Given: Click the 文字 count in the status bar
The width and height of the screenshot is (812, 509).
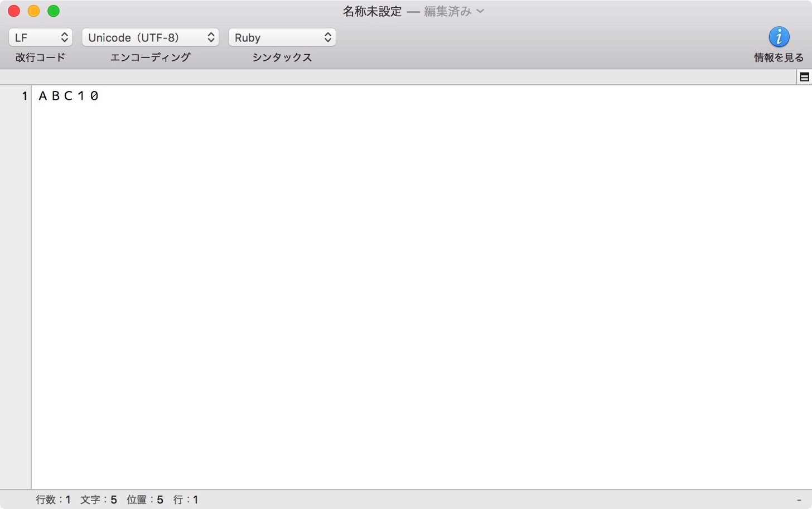Looking at the screenshot, I should point(99,500).
